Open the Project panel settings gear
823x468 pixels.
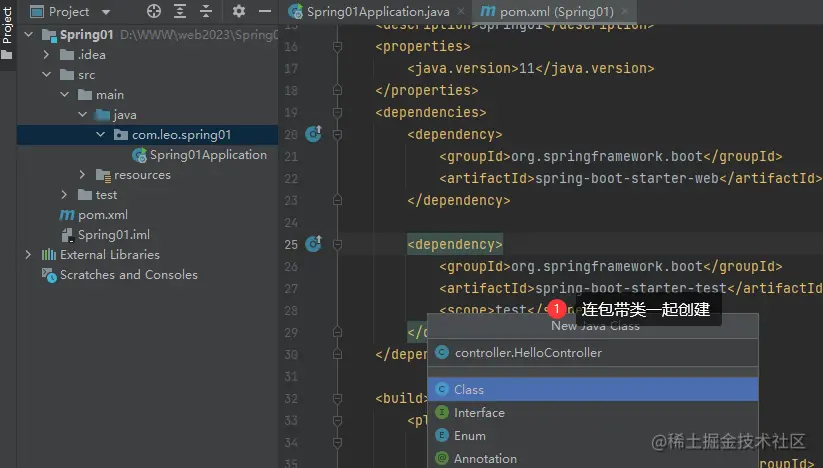coord(239,11)
